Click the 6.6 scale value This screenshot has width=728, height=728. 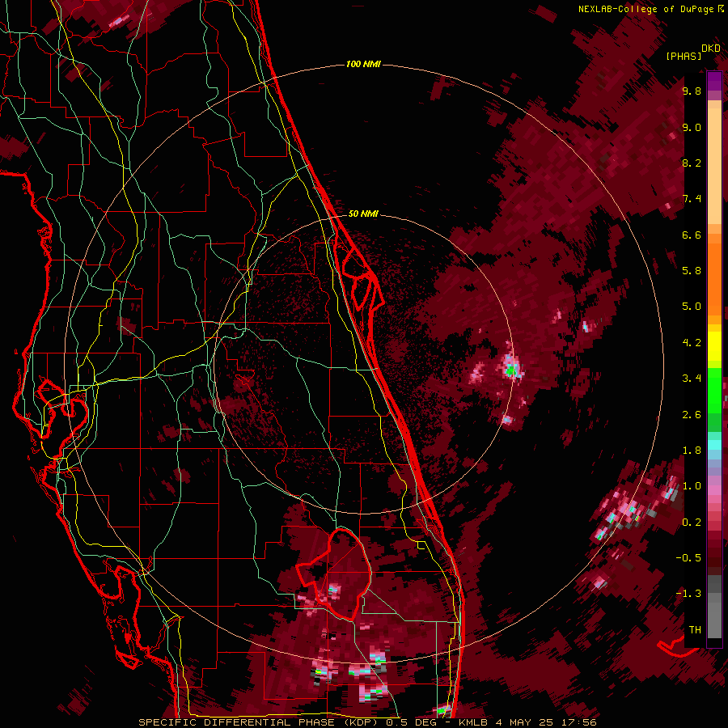692,235
